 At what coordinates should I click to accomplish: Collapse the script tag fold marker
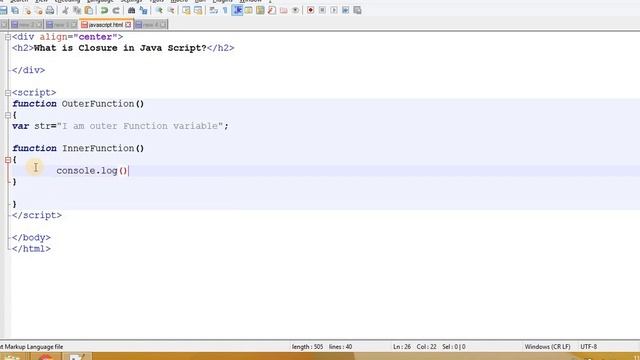pos(8,93)
